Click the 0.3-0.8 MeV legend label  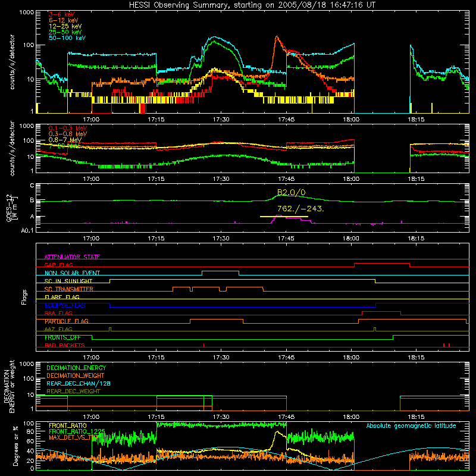pyautogui.click(x=68, y=134)
